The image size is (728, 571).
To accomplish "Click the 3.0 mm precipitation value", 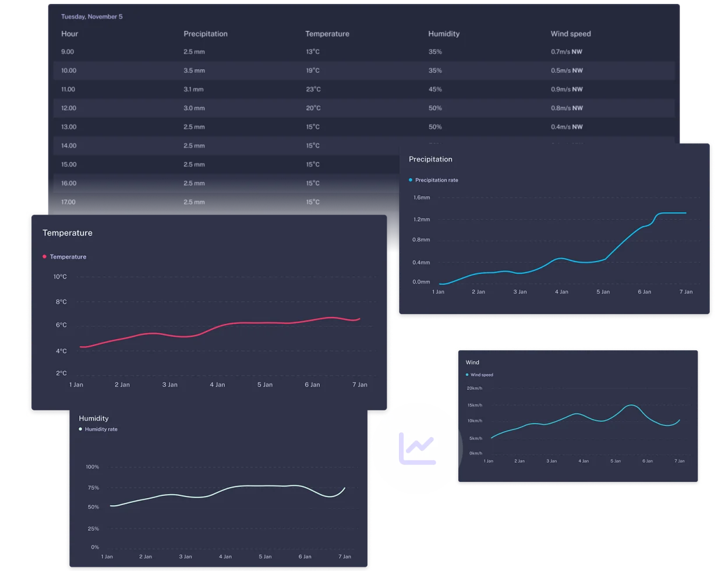I will [x=194, y=108].
